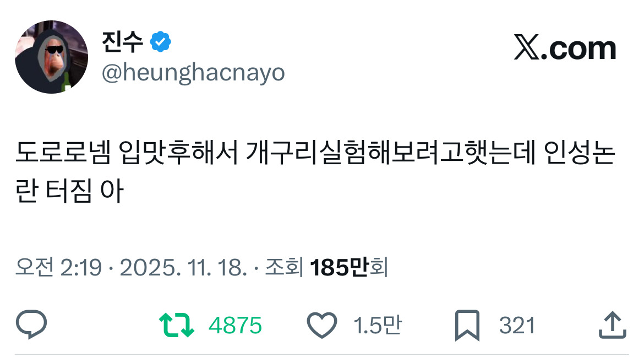Open the hooded monkey profile avatar
This screenshot has width=644, height=357.
tap(51, 57)
